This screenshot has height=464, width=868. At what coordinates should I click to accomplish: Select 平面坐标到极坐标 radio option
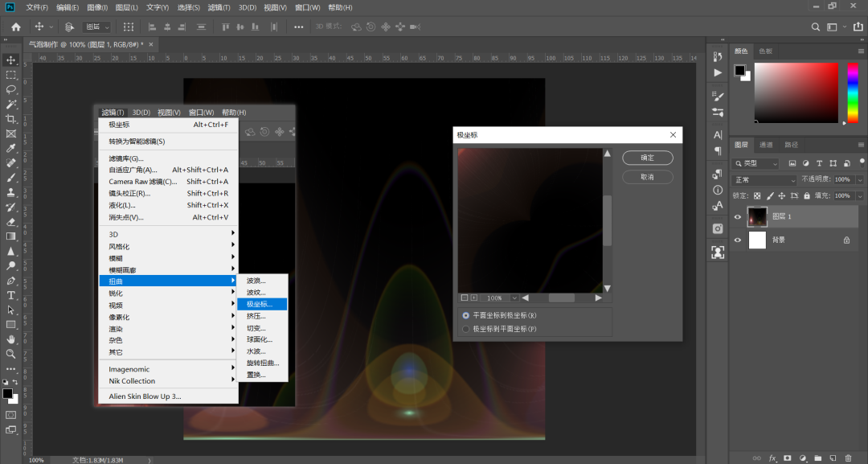coord(466,315)
